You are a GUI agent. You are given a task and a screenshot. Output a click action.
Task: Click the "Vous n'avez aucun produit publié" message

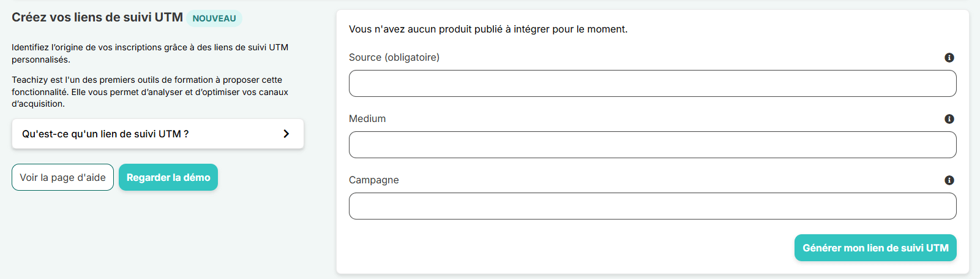(x=488, y=29)
